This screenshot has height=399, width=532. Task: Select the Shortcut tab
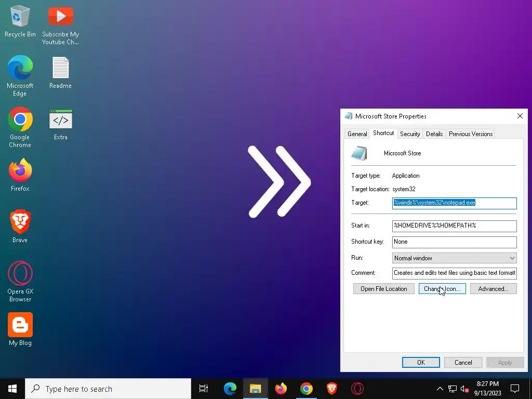pyautogui.click(x=383, y=133)
